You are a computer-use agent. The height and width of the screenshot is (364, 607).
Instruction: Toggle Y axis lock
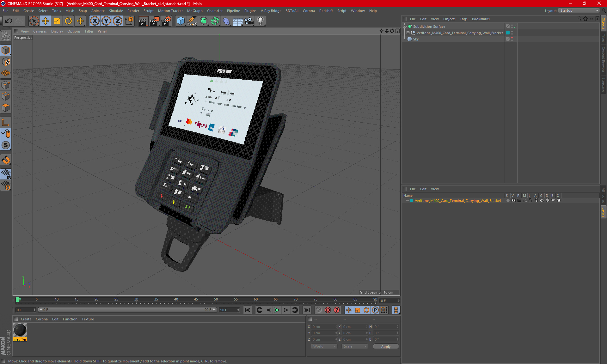106,21
